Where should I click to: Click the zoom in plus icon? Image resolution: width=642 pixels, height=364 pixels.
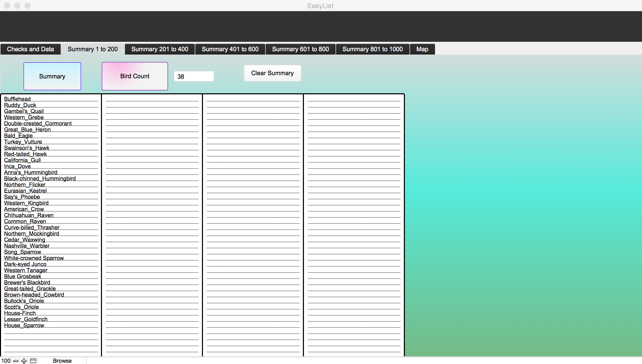24,361
